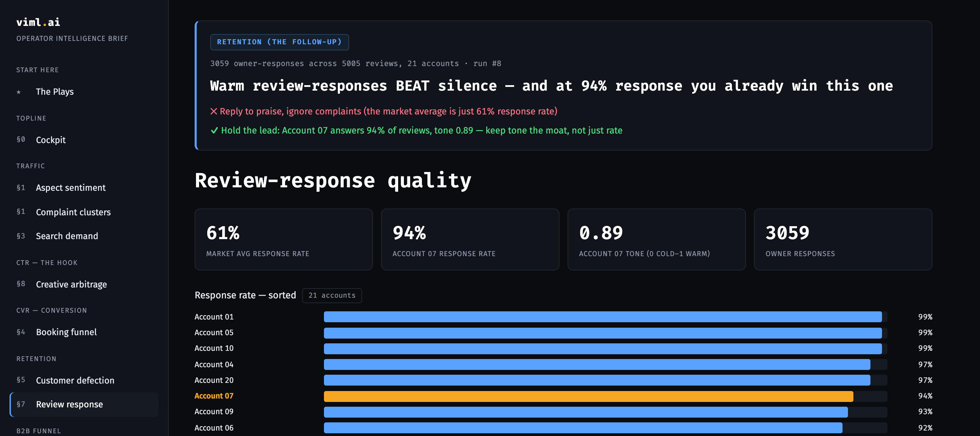Click the Account 09 label
980x436 pixels.
[x=214, y=411]
